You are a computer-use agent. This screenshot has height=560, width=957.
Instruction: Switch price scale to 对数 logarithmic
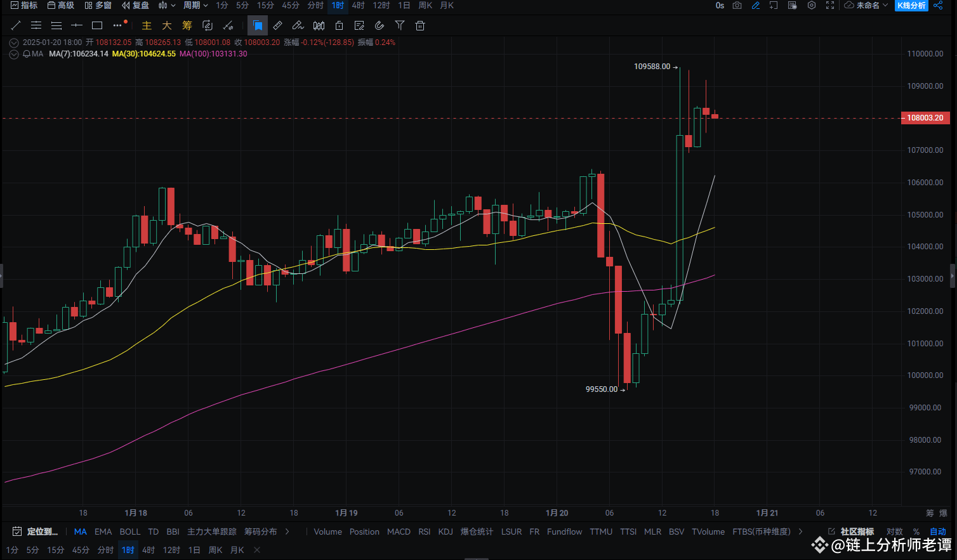(895, 531)
